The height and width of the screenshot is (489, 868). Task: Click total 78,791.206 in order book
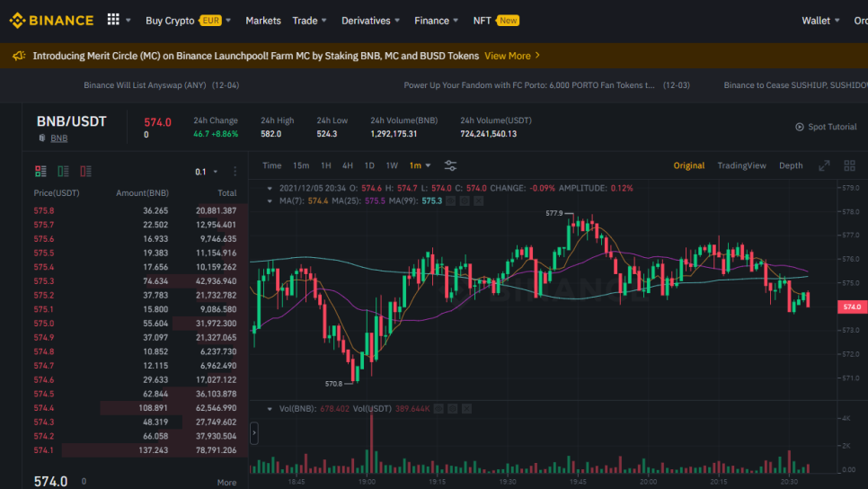pos(216,450)
